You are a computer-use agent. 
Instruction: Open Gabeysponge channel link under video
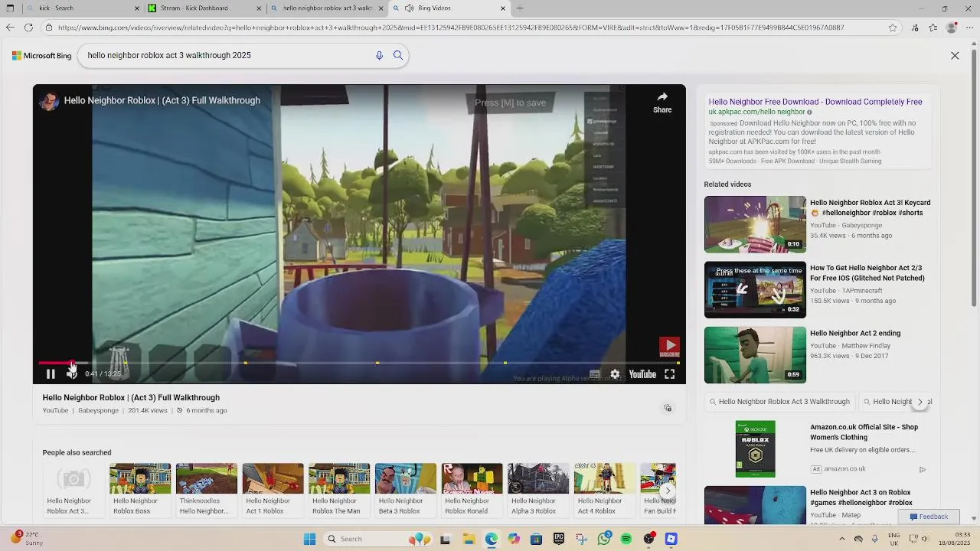click(x=98, y=411)
